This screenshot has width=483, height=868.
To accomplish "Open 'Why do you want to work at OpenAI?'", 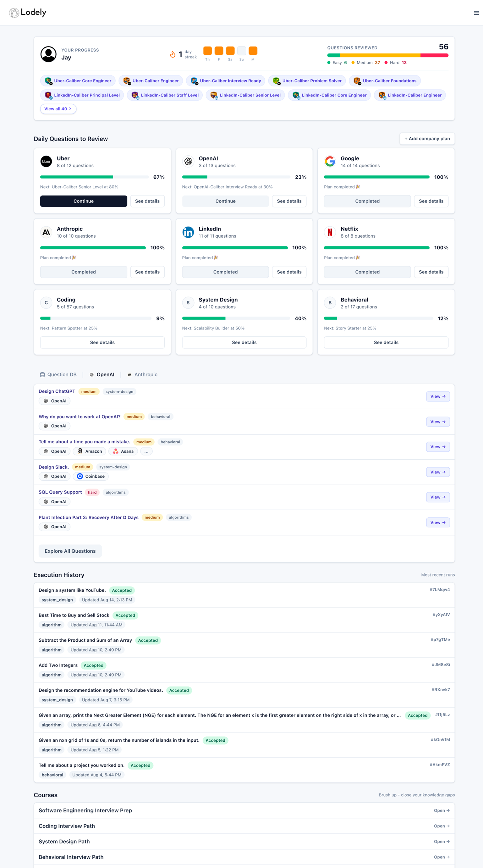I will 80,417.
